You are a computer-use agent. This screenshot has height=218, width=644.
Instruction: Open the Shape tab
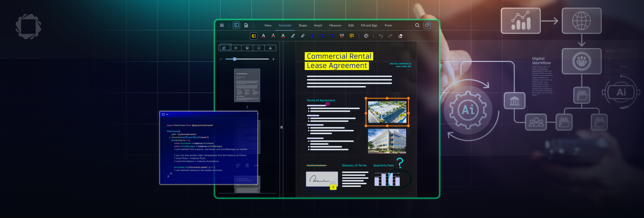tap(303, 25)
